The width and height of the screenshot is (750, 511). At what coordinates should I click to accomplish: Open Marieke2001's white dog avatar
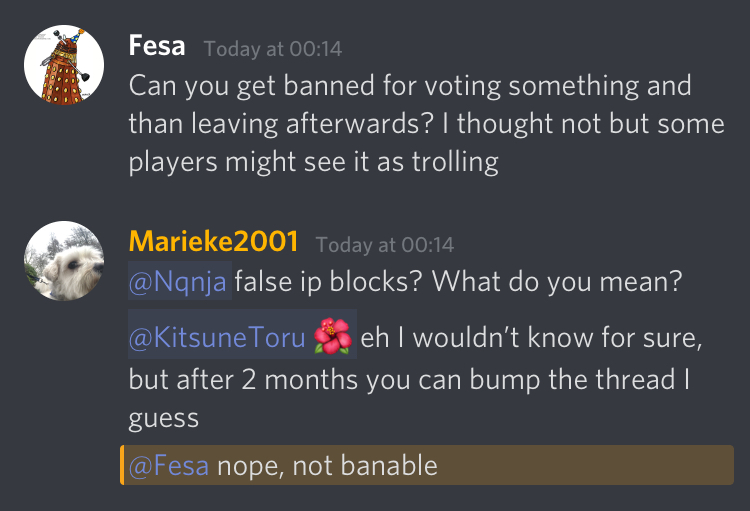click(64, 261)
